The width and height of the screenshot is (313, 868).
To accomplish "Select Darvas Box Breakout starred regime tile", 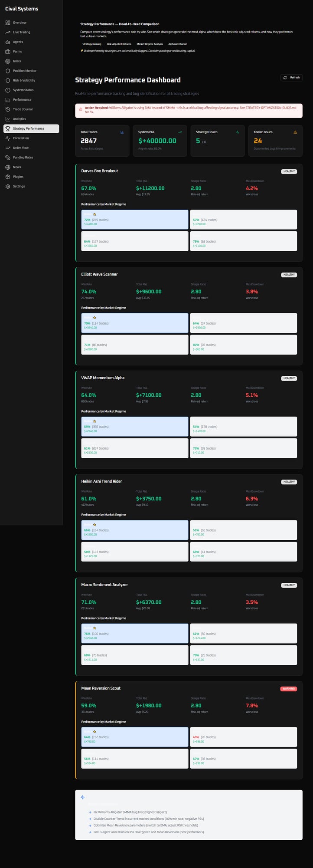I will [x=134, y=220].
